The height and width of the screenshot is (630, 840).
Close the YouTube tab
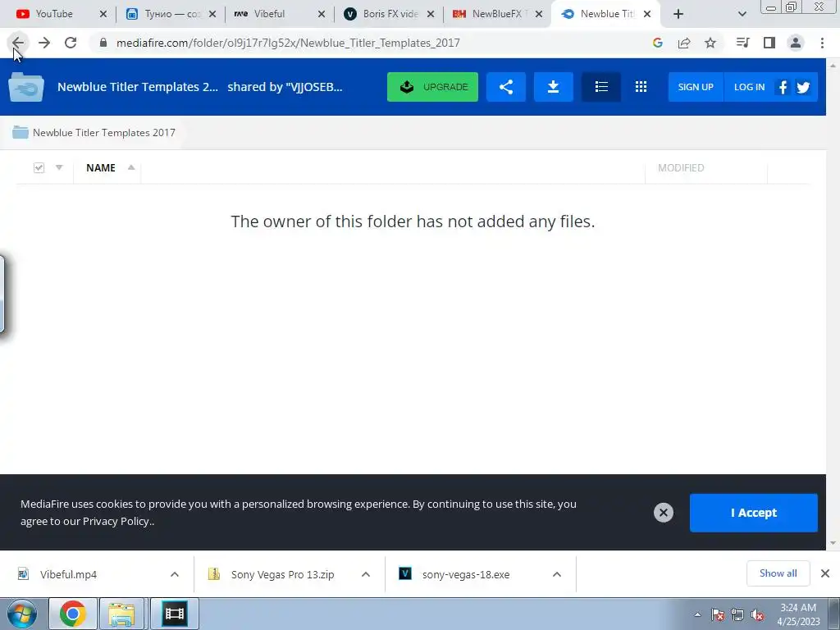point(103,14)
